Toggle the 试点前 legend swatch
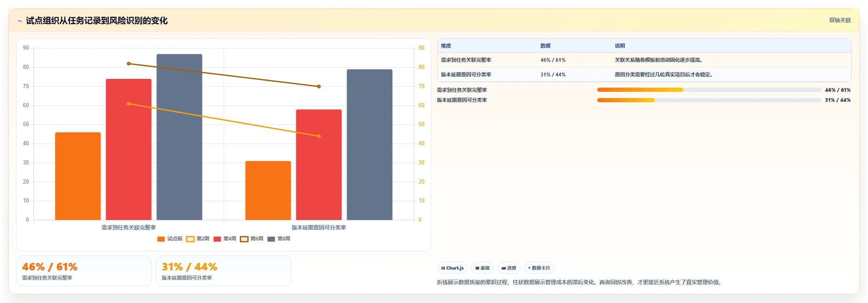 click(161, 239)
